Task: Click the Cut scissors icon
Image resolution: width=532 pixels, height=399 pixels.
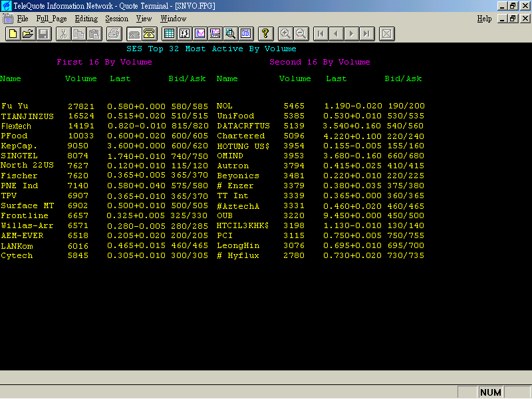Action: [63, 34]
